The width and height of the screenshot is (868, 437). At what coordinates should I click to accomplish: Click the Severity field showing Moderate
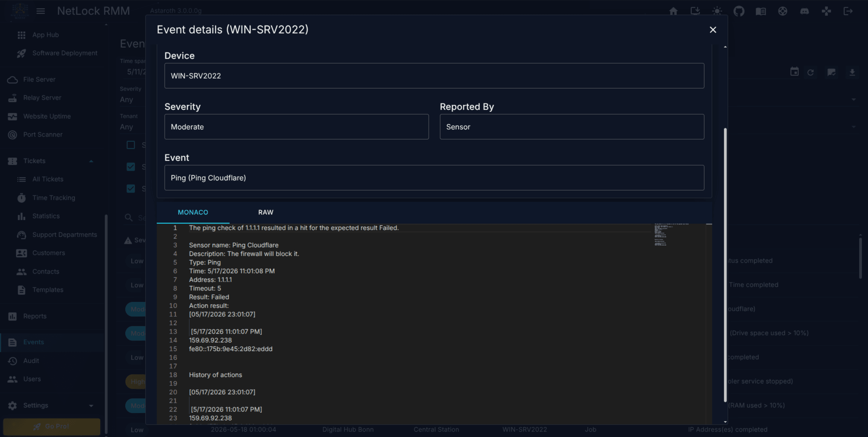(x=297, y=127)
